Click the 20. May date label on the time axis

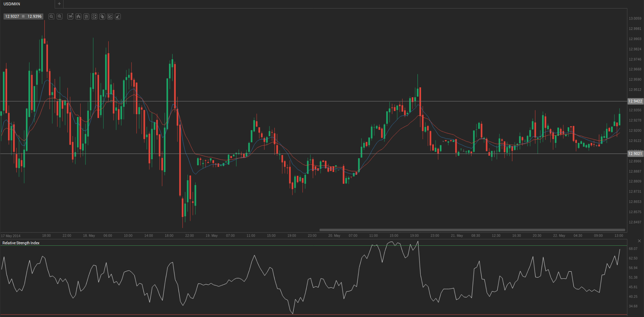[x=334, y=236]
